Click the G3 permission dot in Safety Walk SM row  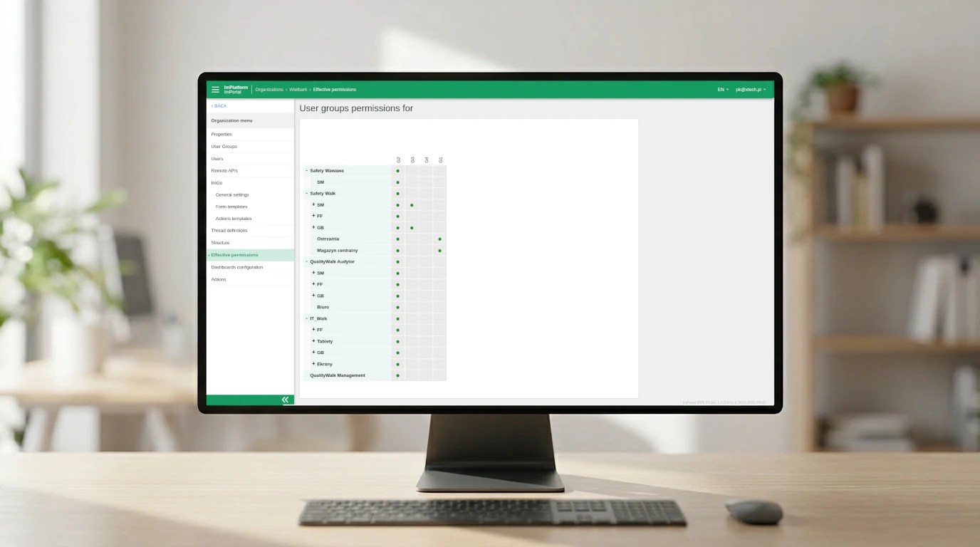tap(412, 205)
